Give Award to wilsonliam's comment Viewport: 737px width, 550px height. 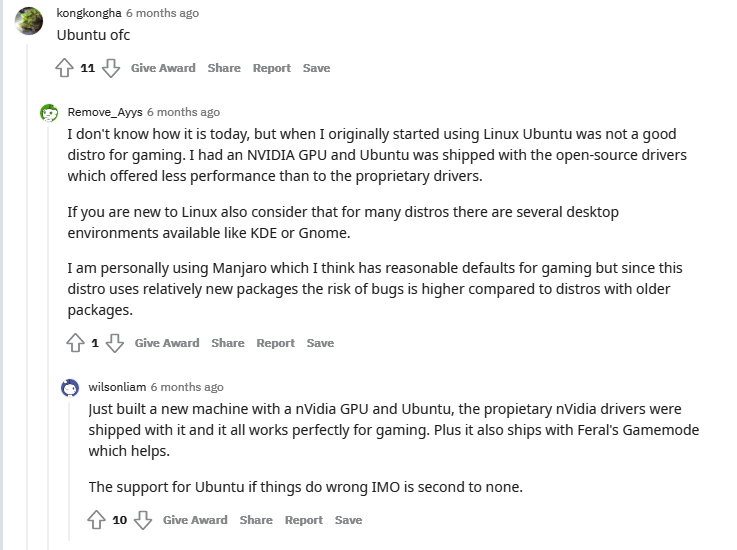click(x=195, y=520)
